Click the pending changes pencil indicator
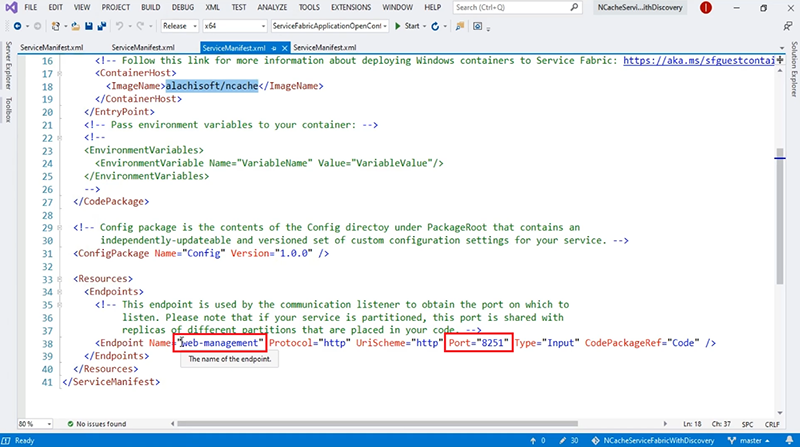800x447 pixels. pyautogui.click(x=568, y=440)
